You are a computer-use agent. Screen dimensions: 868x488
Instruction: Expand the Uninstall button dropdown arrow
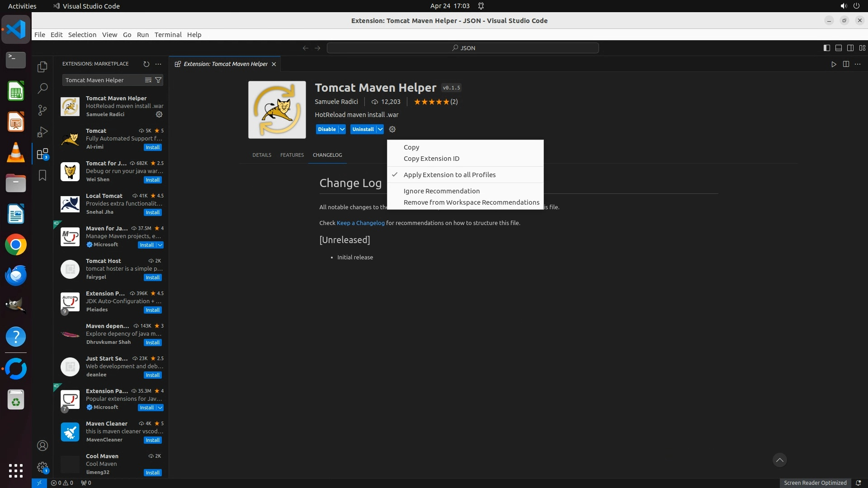(x=380, y=129)
